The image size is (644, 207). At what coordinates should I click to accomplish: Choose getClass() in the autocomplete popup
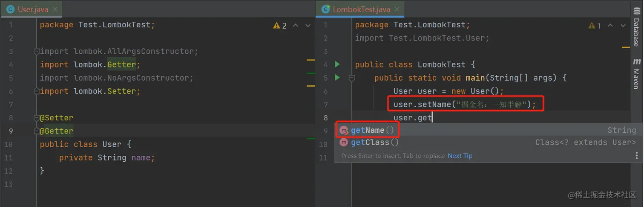(375, 143)
